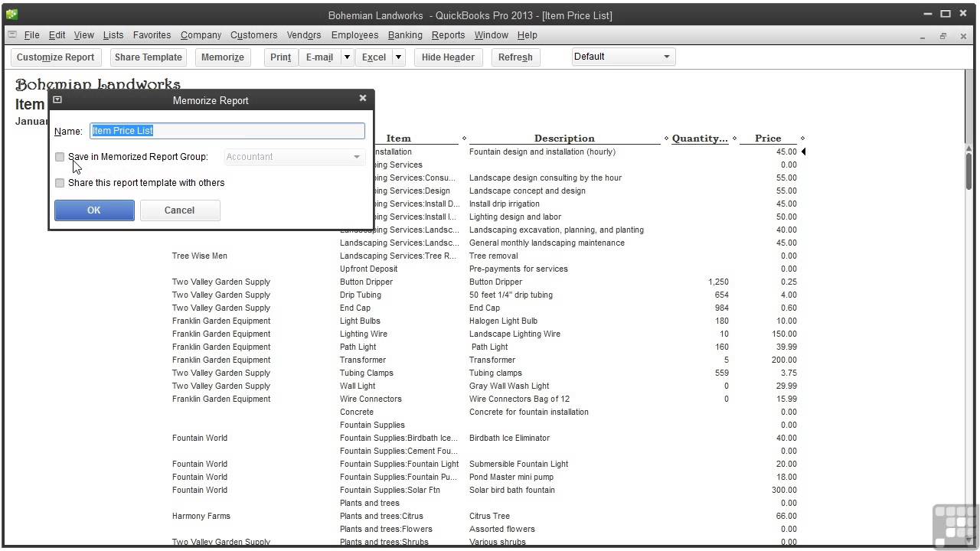Close the Memorize Report dialog
This screenshot has width=980, height=551.
(363, 98)
